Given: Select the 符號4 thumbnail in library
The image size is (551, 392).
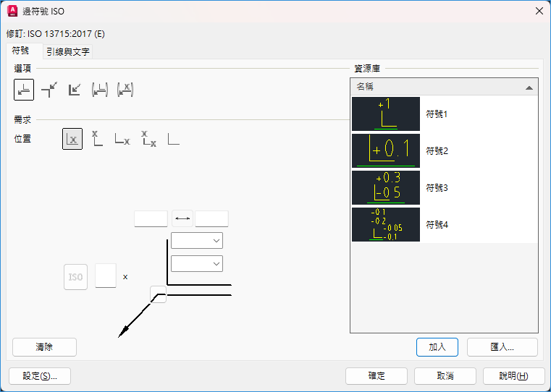Looking at the screenshot, I should click(386, 225).
